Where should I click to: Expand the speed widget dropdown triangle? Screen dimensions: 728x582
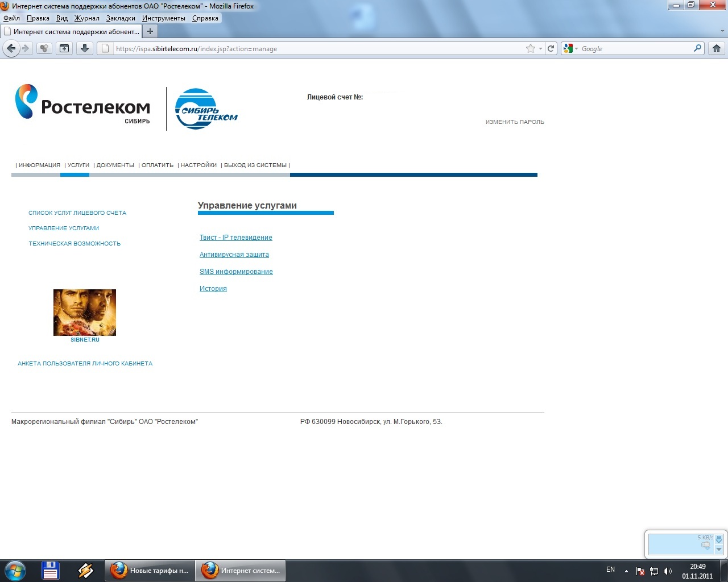coord(718,550)
